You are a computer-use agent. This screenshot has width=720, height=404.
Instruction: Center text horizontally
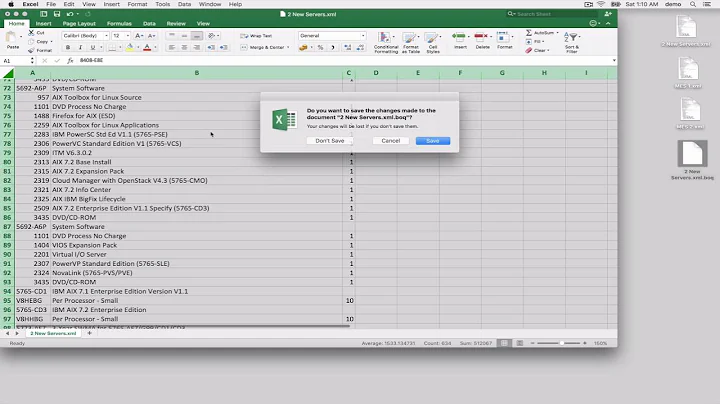pos(184,47)
